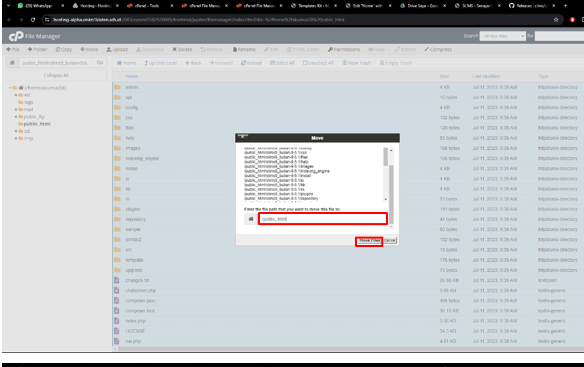Click the template folder icon
The width and height of the screenshot is (584, 367).
(117, 260)
